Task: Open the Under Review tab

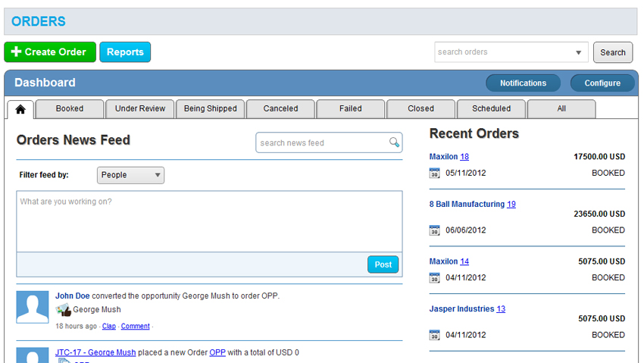Action: pyautogui.click(x=140, y=109)
